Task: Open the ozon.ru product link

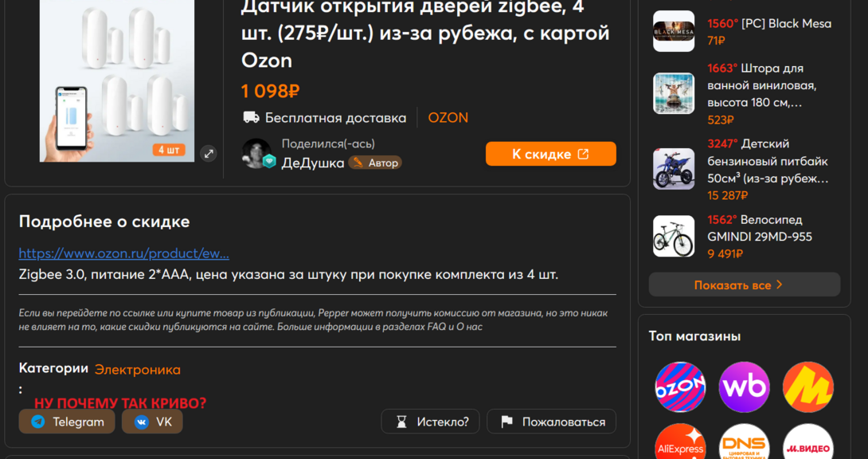Action: (124, 253)
